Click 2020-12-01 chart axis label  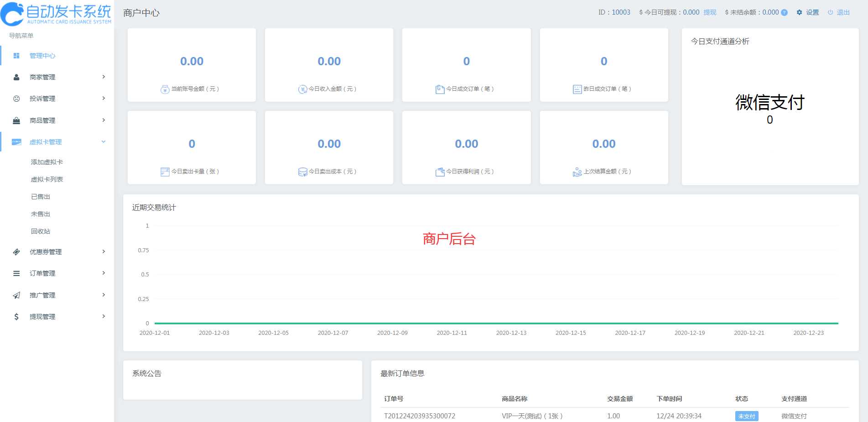[x=155, y=333]
